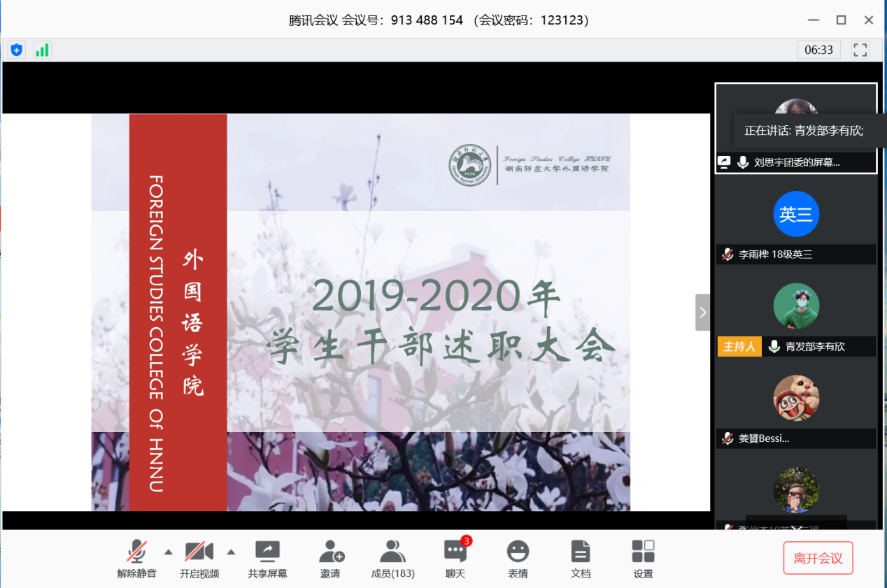Click the 06:33 meeting timer
Image resolution: width=887 pixels, height=588 pixels.
[818, 50]
